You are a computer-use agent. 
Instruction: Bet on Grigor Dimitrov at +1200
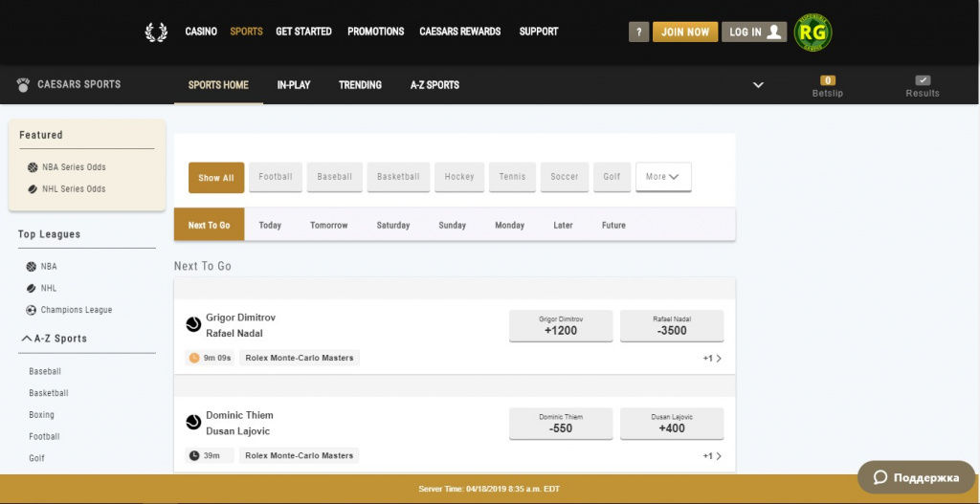(561, 325)
